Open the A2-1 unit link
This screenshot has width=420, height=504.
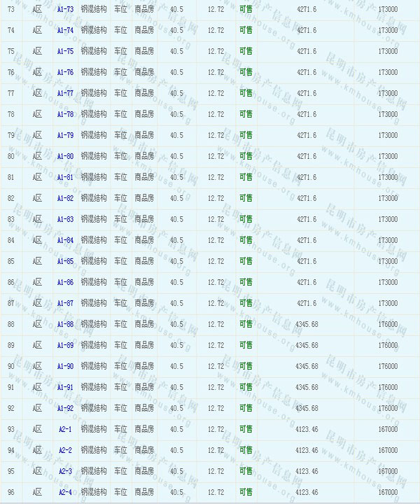(65, 429)
